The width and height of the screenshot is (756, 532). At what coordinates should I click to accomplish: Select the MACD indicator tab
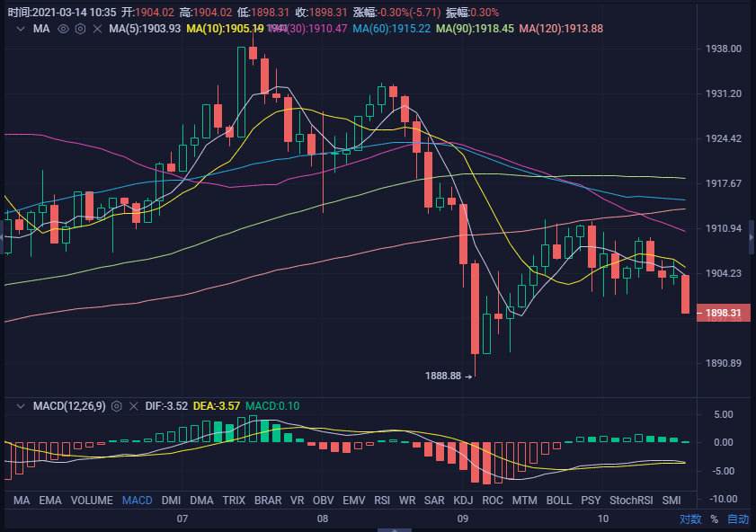138,501
